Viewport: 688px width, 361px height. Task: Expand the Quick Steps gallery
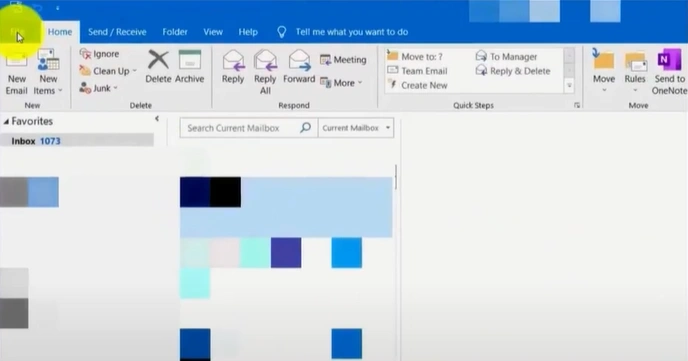pos(569,86)
